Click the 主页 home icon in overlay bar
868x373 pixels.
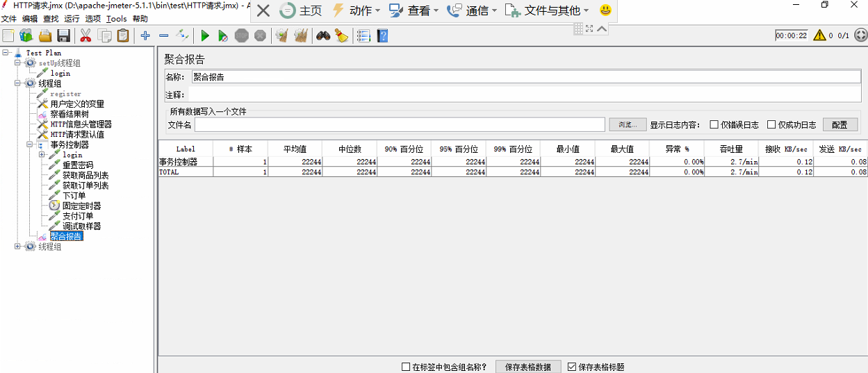click(302, 10)
